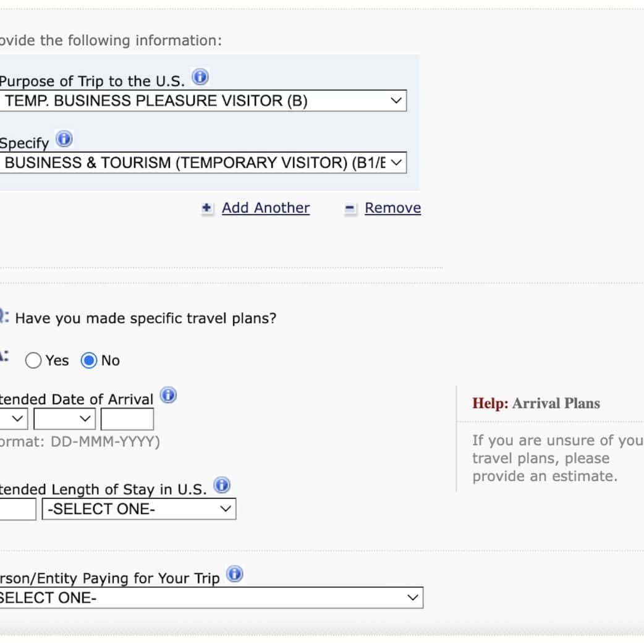Open length of stay unit dropdown
Image resolution: width=644 pixels, height=644 pixels.
139,509
